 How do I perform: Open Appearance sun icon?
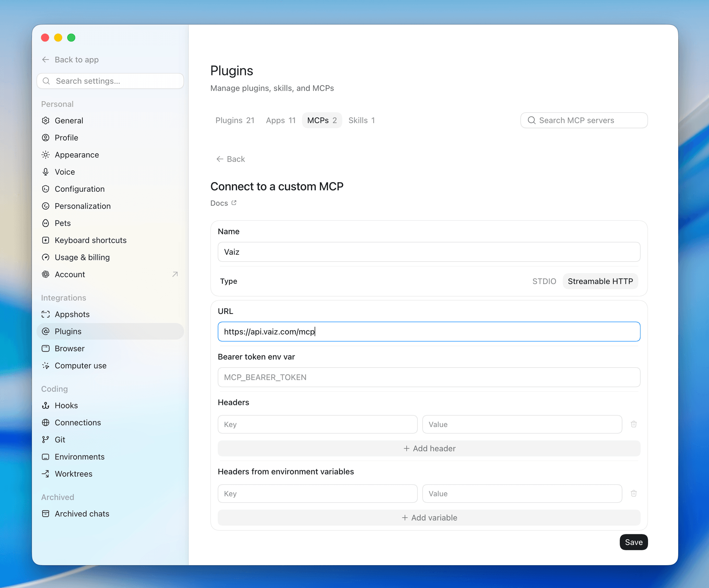point(45,155)
